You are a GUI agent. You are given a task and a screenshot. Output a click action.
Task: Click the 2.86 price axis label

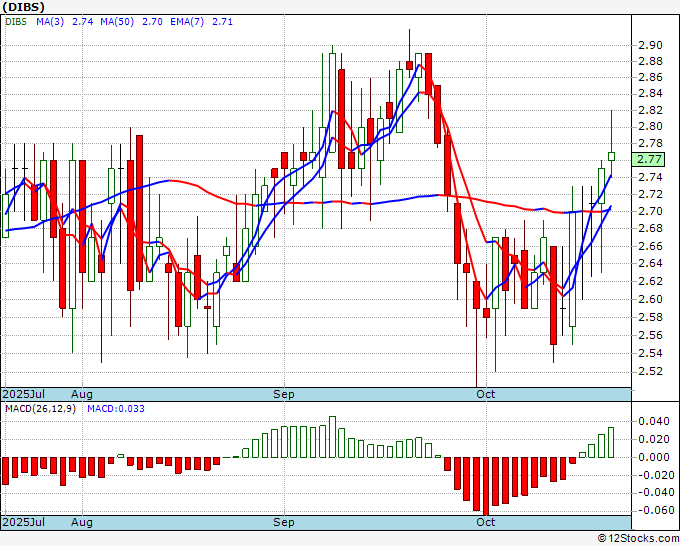(x=651, y=77)
